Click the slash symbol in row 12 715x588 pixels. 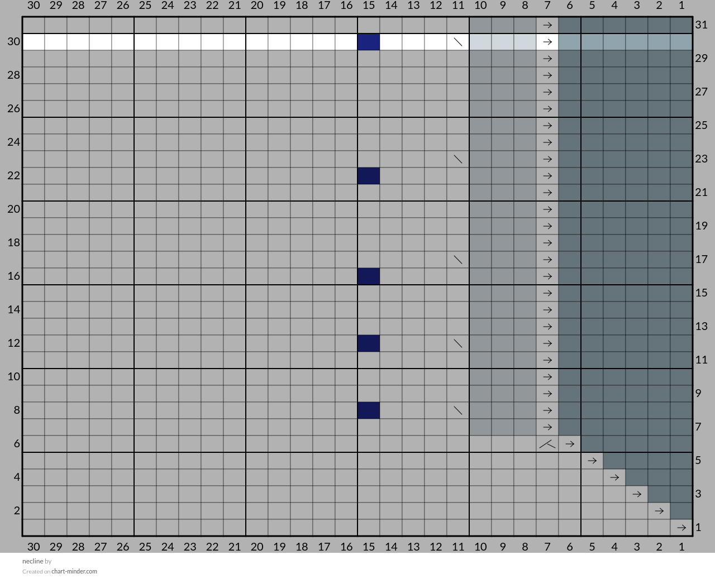(x=458, y=343)
